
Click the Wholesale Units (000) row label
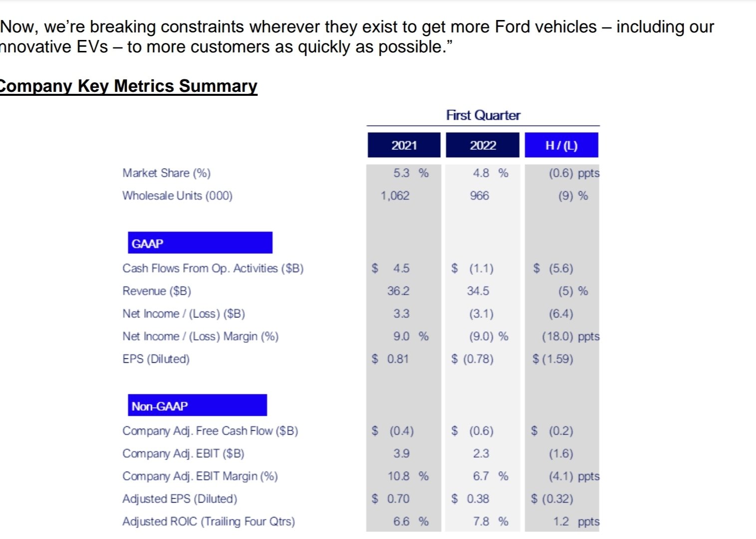coord(177,196)
